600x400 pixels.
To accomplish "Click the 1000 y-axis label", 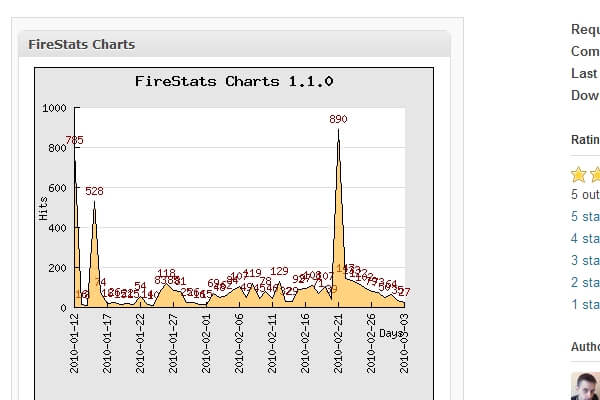I will click(54, 108).
